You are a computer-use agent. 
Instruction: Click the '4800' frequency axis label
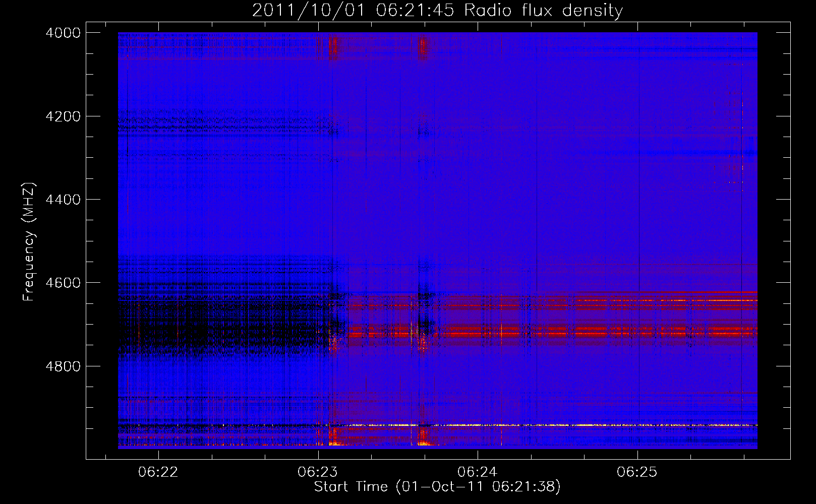click(x=63, y=366)
